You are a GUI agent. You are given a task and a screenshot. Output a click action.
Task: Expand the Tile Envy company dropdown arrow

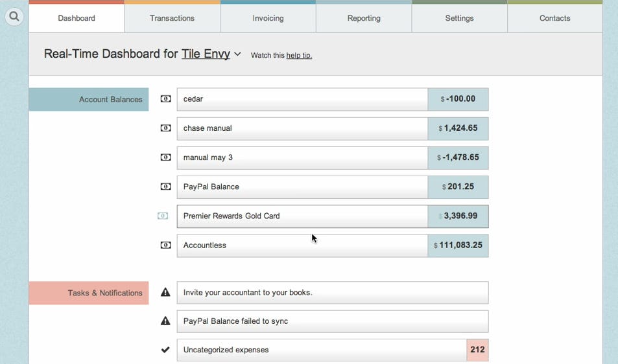pyautogui.click(x=237, y=54)
